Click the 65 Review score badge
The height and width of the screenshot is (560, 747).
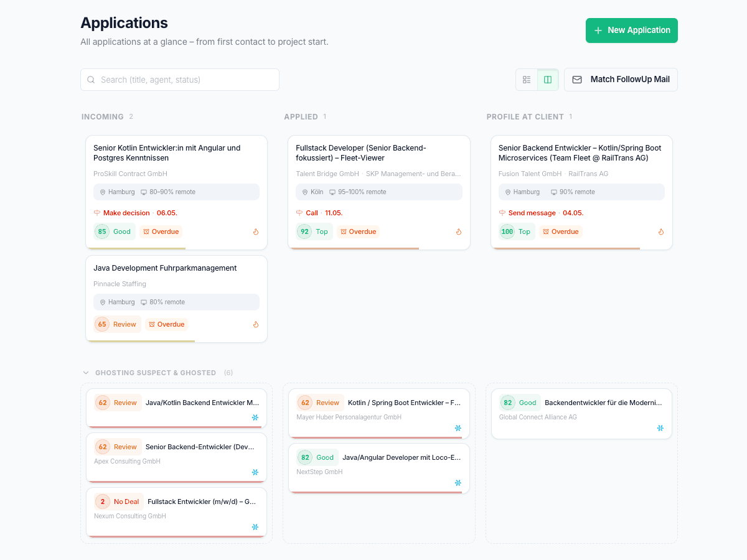[x=117, y=324]
